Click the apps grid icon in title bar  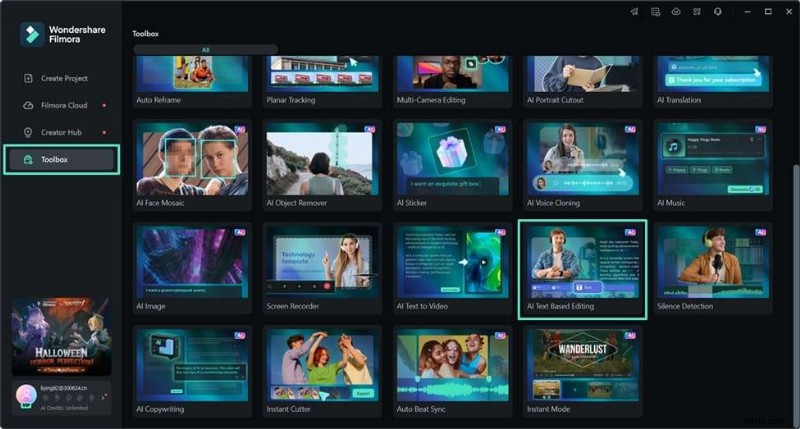pos(696,11)
